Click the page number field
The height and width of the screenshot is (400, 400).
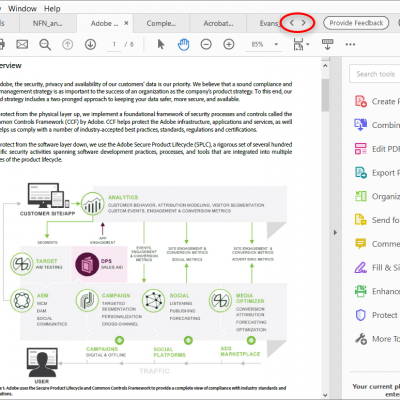(114, 44)
